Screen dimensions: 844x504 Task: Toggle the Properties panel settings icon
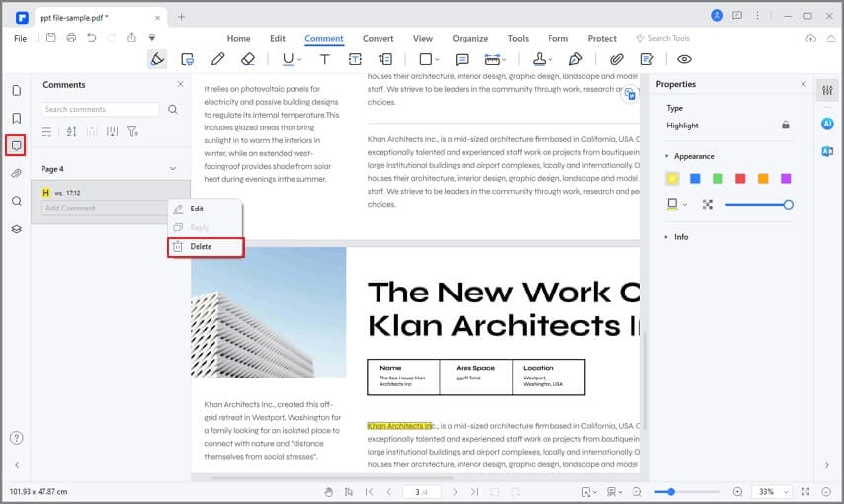coord(827,90)
